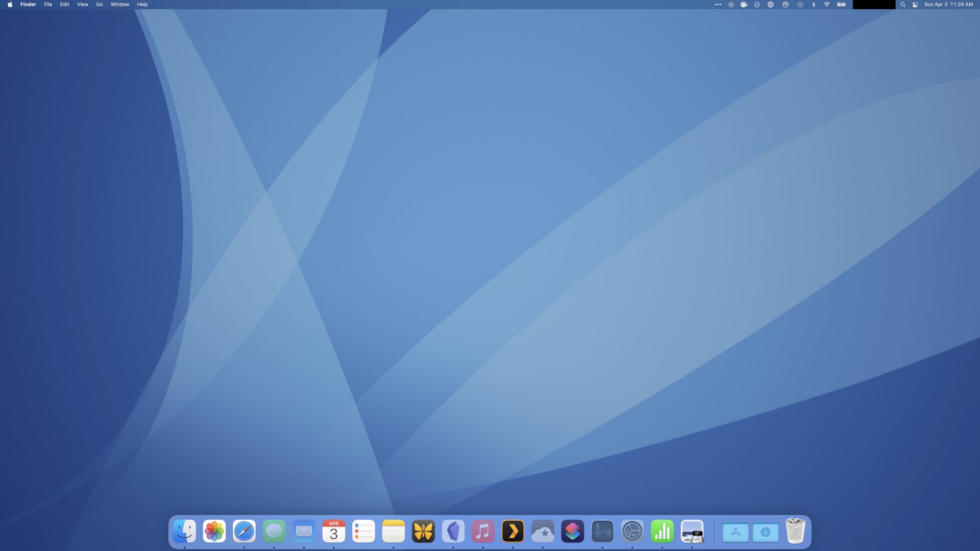Image resolution: width=980 pixels, height=551 pixels.
Task: Expand the Applications folder stack in the Dock
Action: click(735, 532)
